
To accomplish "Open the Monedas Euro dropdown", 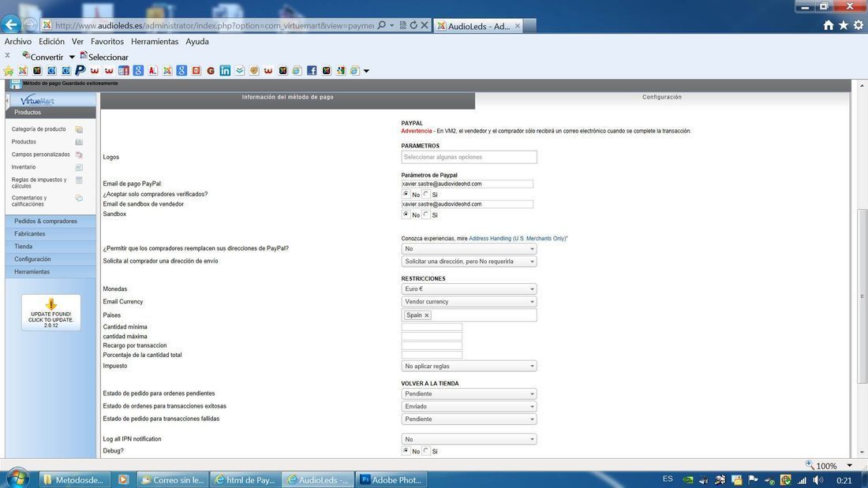I will [469, 289].
